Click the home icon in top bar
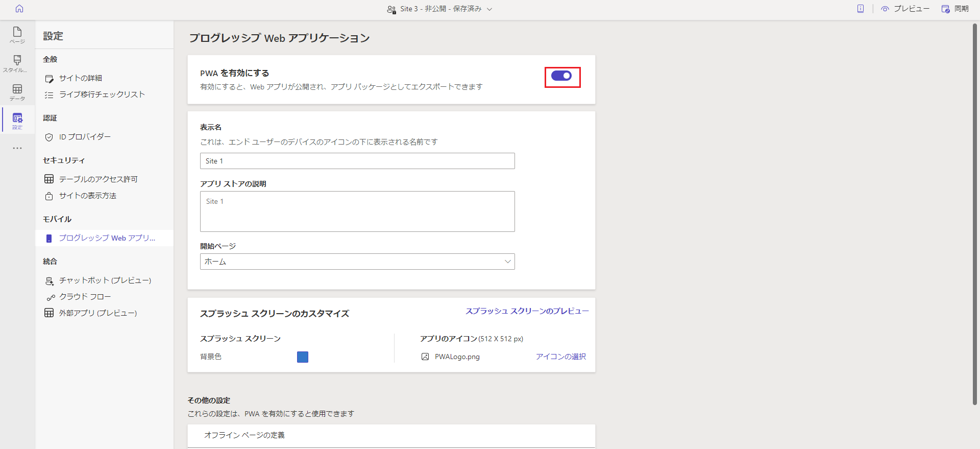980x449 pixels. click(x=19, y=9)
